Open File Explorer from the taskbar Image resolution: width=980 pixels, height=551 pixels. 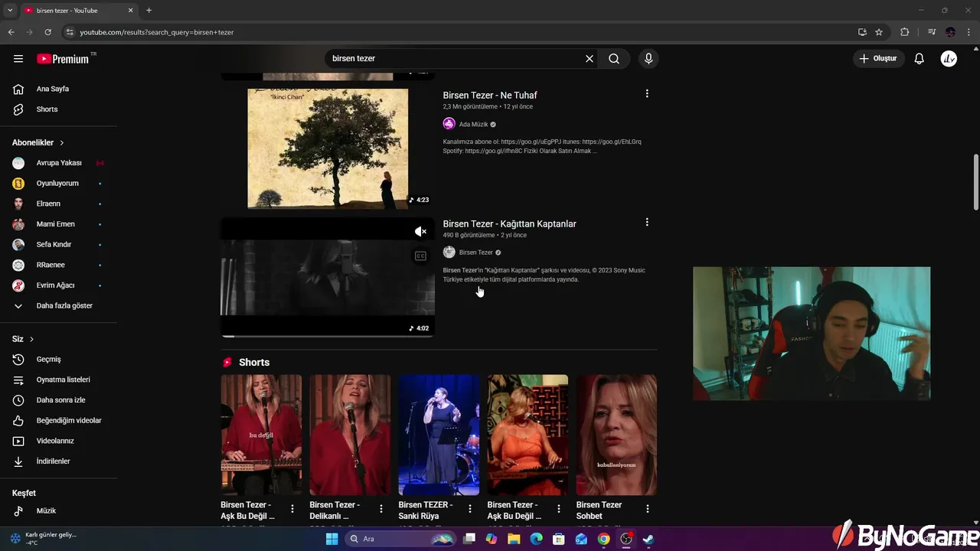click(x=514, y=539)
